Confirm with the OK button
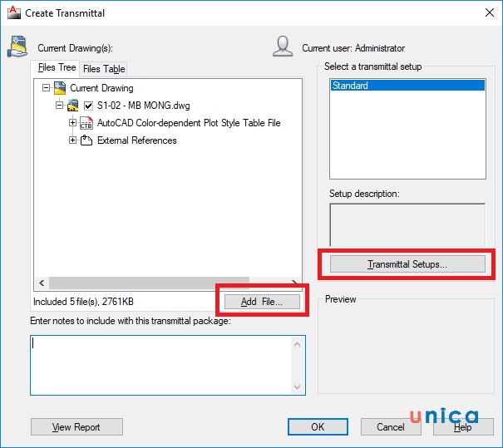Image resolution: width=503 pixels, height=448 pixels. pos(318,427)
